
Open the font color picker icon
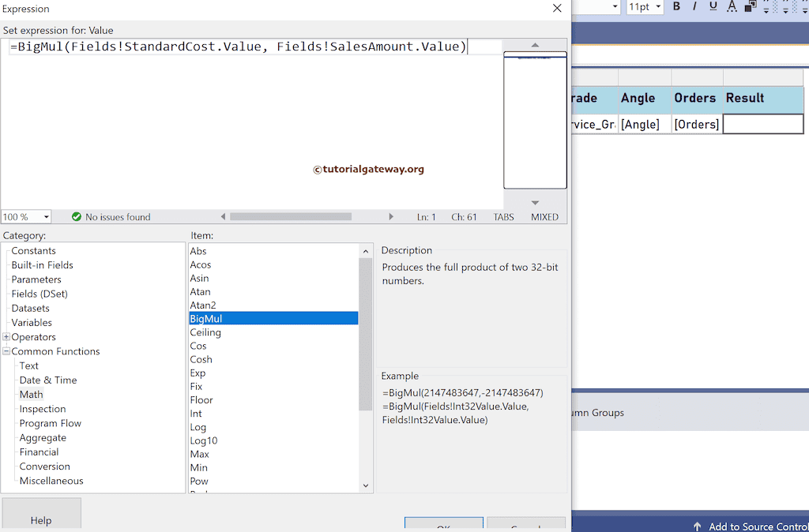pos(732,7)
